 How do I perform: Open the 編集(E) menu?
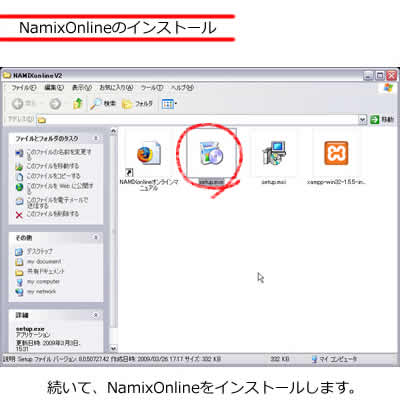click(54, 88)
